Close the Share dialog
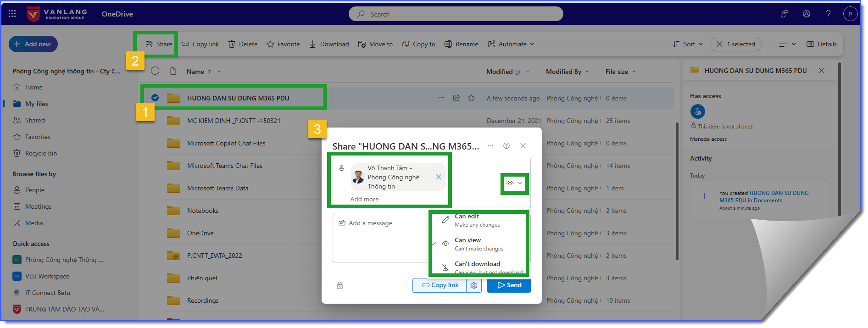The height and width of the screenshot is (328, 868). coord(523,146)
